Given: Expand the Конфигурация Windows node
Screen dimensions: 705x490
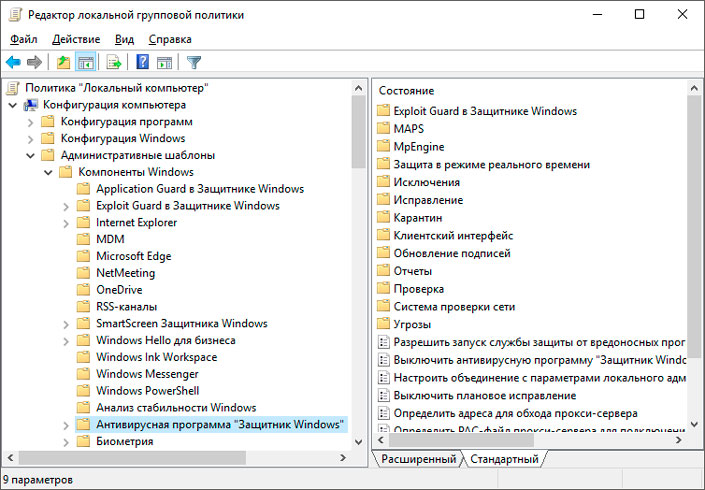Looking at the screenshot, I should click(x=31, y=139).
